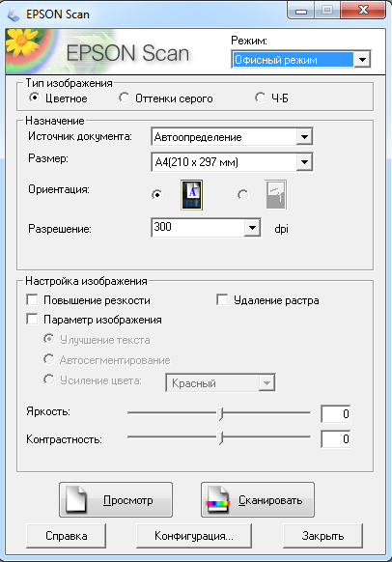The width and height of the screenshot is (392, 562).
Task: Open the Размер A4 size dropdown
Action: click(304, 162)
